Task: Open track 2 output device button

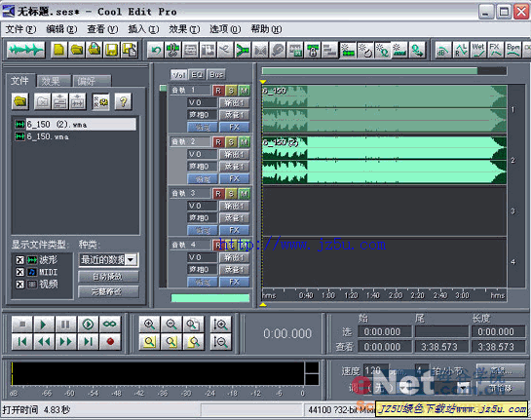Action: pos(235,154)
